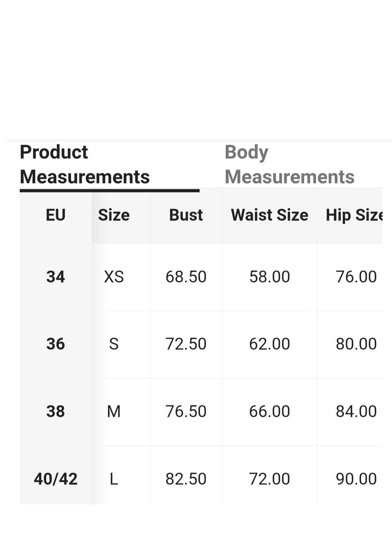392x537 pixels.
Task: Select EU size 34 row label
Action: pos(55,277)
